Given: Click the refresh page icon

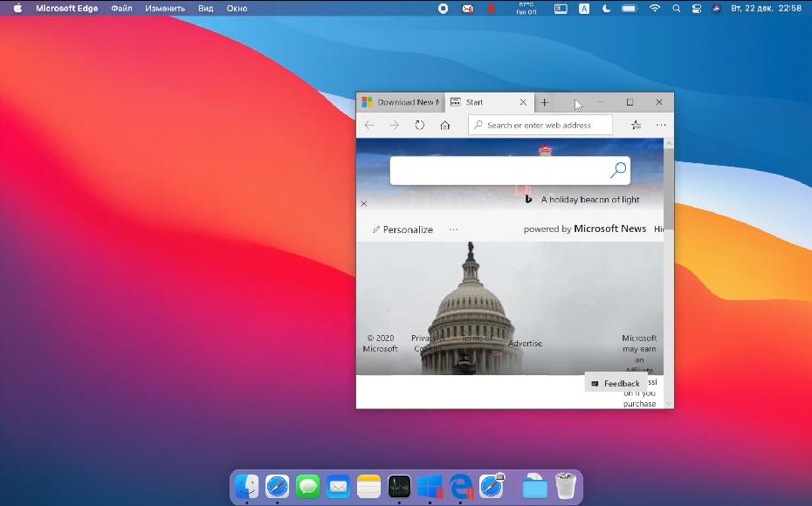Looking at the screenshot, I should pos(420,126).
